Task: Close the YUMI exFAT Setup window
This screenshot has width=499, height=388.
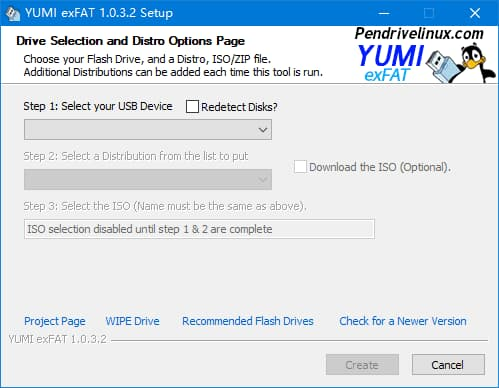Action: coord(475,13)
